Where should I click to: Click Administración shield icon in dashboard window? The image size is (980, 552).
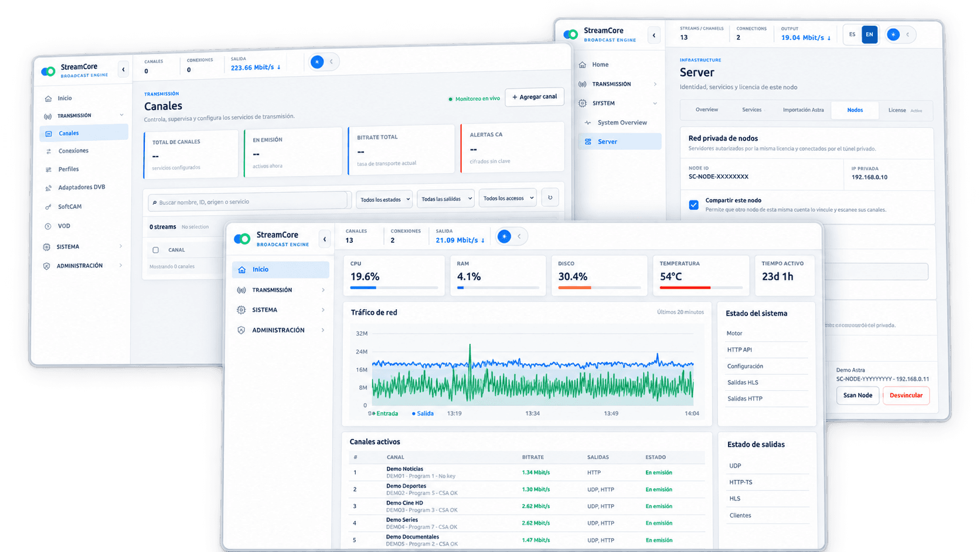click(x=241, y=330)
